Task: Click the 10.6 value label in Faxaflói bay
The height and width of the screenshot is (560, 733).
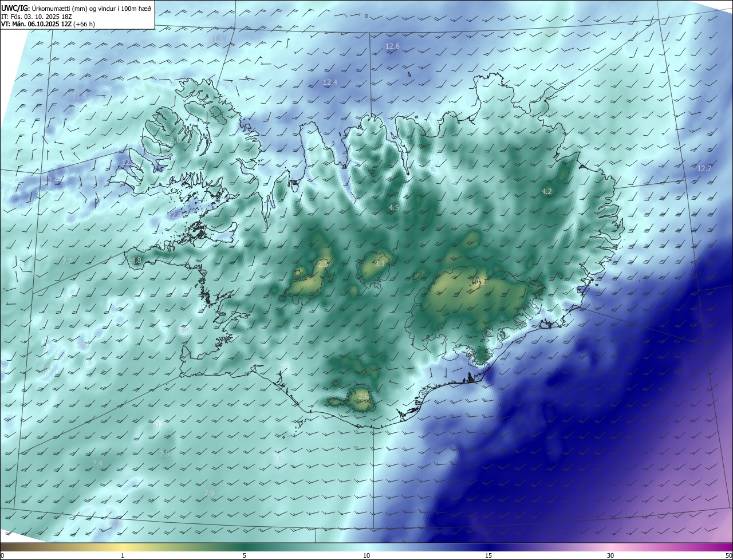Action: [x=184, y=330]
